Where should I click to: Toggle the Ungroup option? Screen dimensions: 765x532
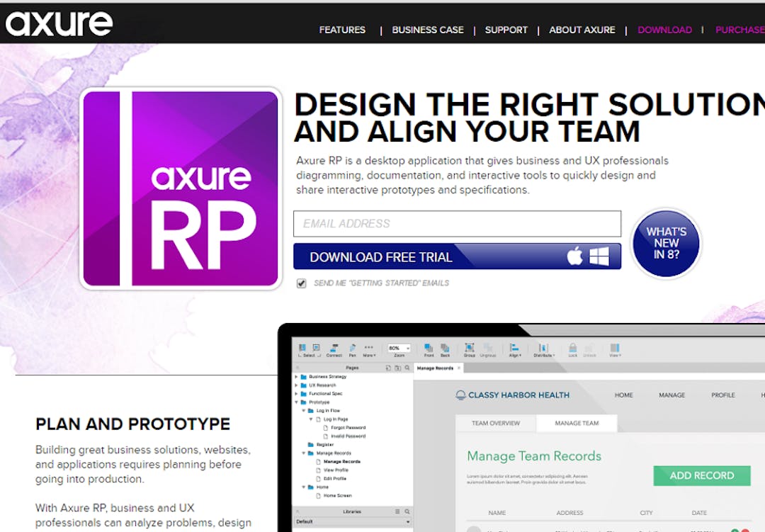click(x=489, y=349)
